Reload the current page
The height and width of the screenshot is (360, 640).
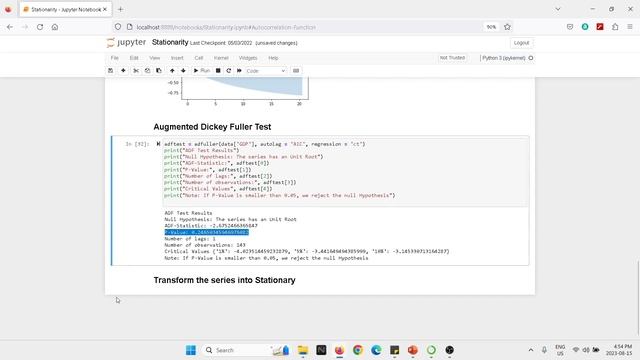(x=40, y=27)
